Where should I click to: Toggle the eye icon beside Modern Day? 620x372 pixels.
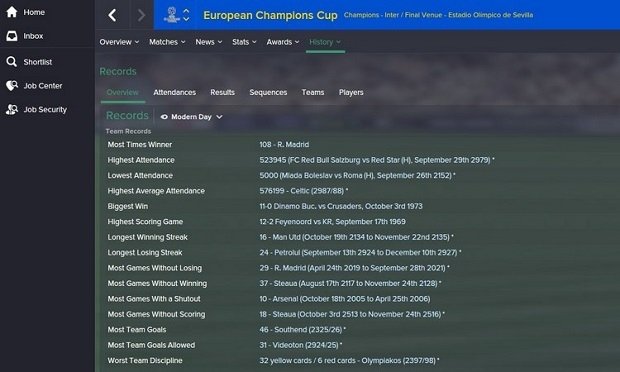coord(164,117)
